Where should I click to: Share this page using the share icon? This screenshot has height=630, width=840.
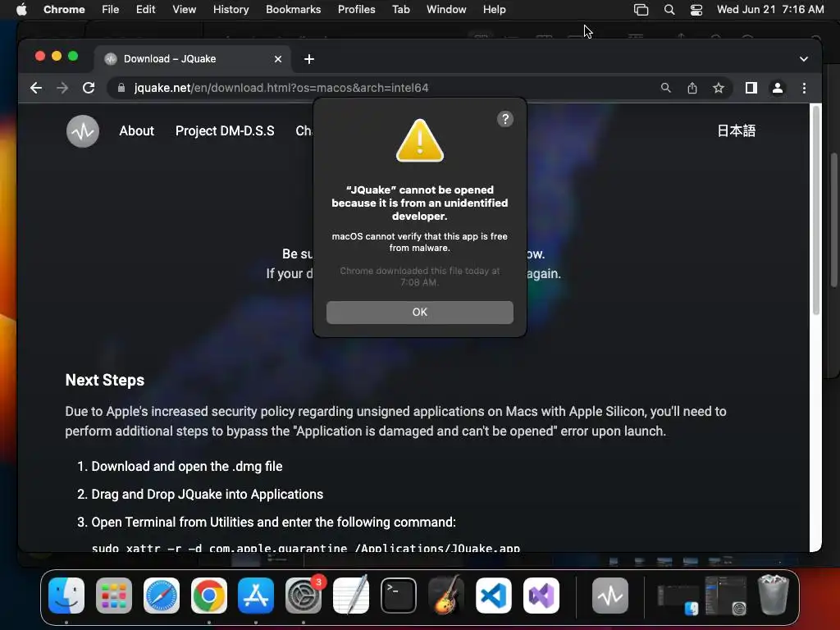click(692, 88)
